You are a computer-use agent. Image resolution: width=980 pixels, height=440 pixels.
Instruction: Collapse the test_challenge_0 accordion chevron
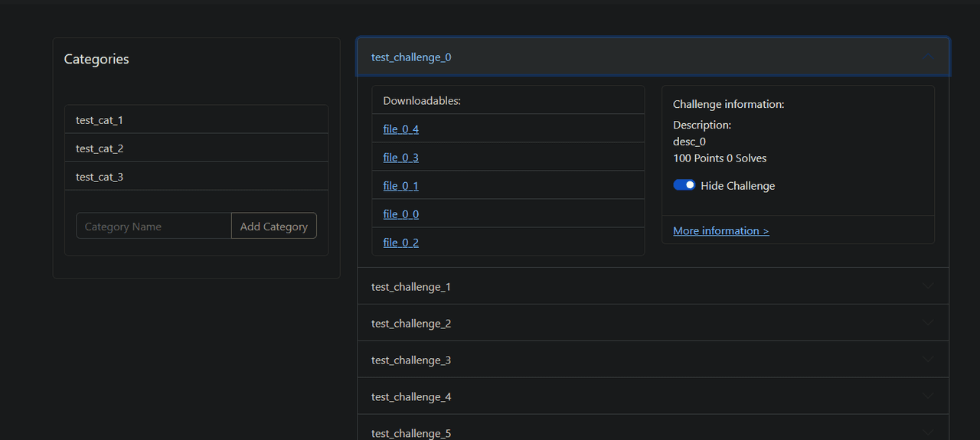click(927, 57)
